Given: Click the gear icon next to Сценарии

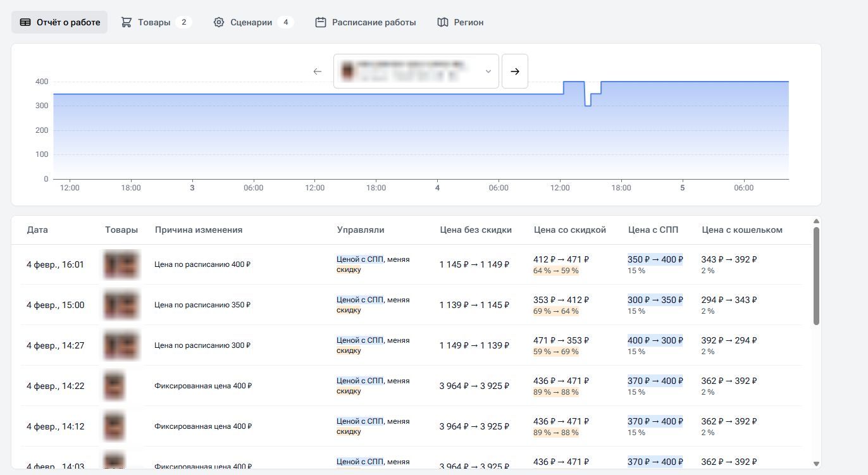Looking at the screenshot, I should click(x=219, y=22).
